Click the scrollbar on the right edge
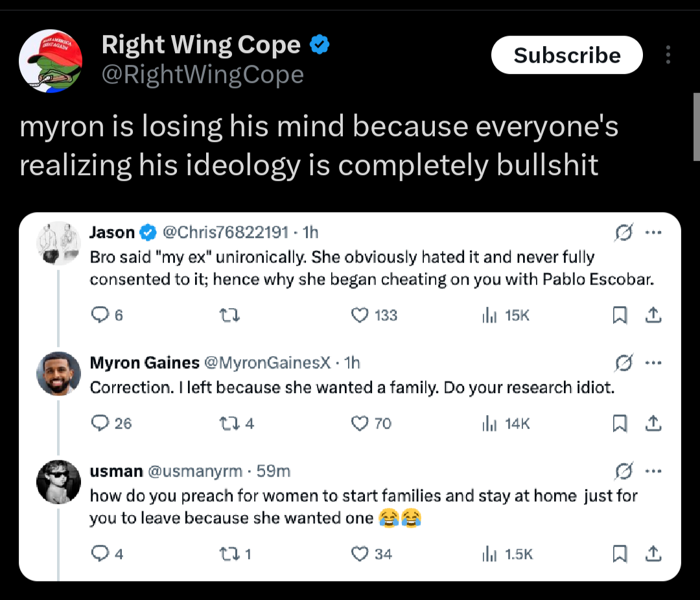Image resolution: width=700 pixels, height=600 pixels. point(696,126)
